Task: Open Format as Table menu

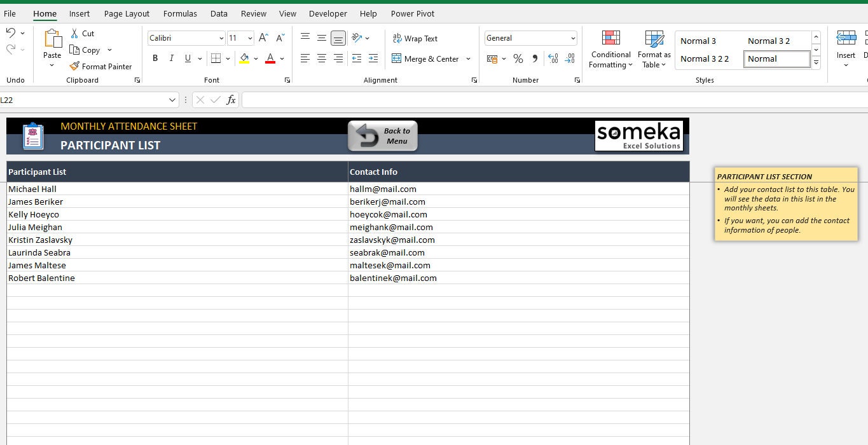Action: tap(654, 49)
